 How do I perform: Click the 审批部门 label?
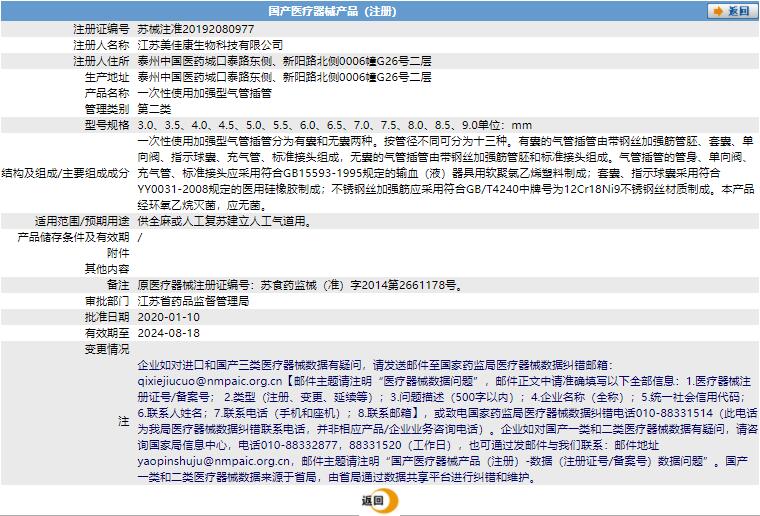pyautogui.click(x=107, y=301)
